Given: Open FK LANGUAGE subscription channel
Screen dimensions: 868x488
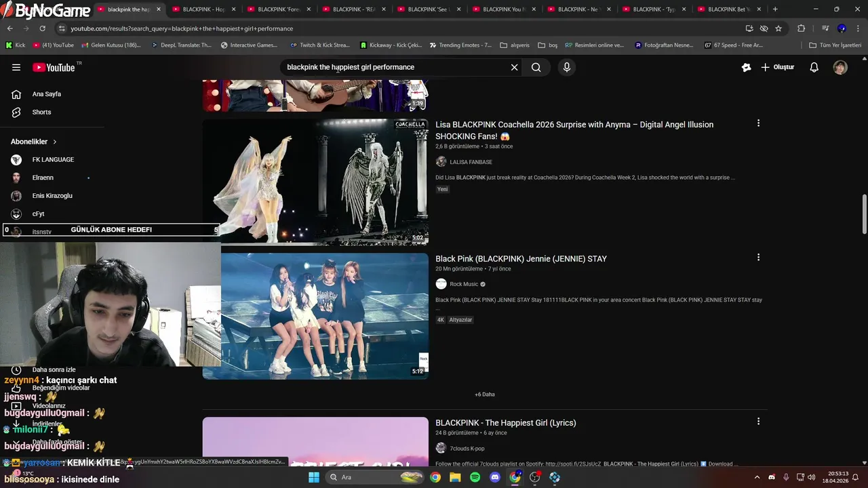Looking at the screenshot, I should 53,159.
